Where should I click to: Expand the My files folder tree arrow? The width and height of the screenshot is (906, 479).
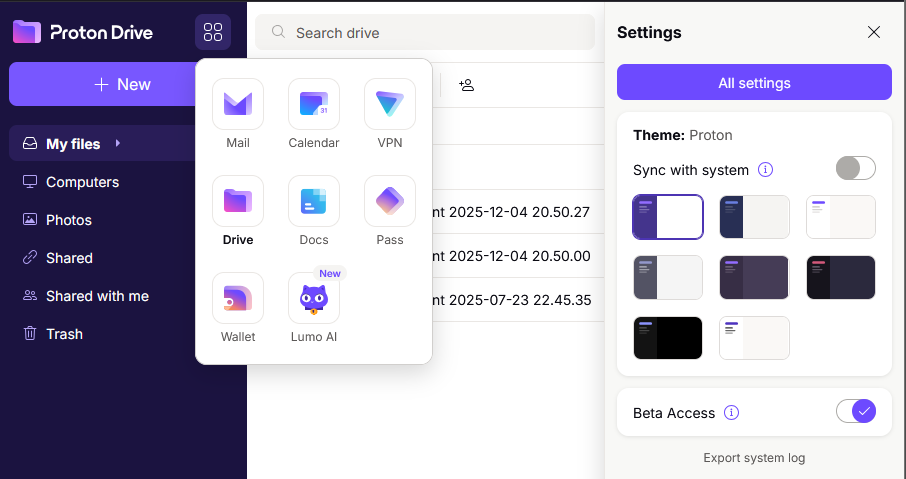(x=118, y=144)
